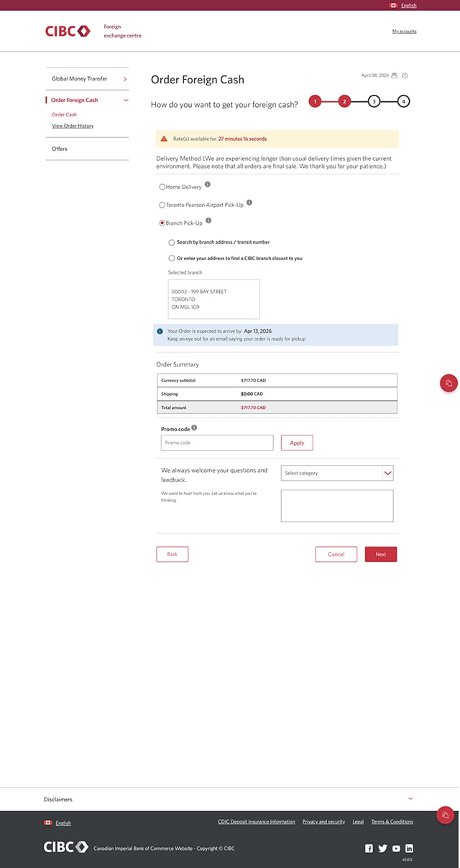
Task: Open CIBC LinkedIn page icon
Action: click(409, 849)
